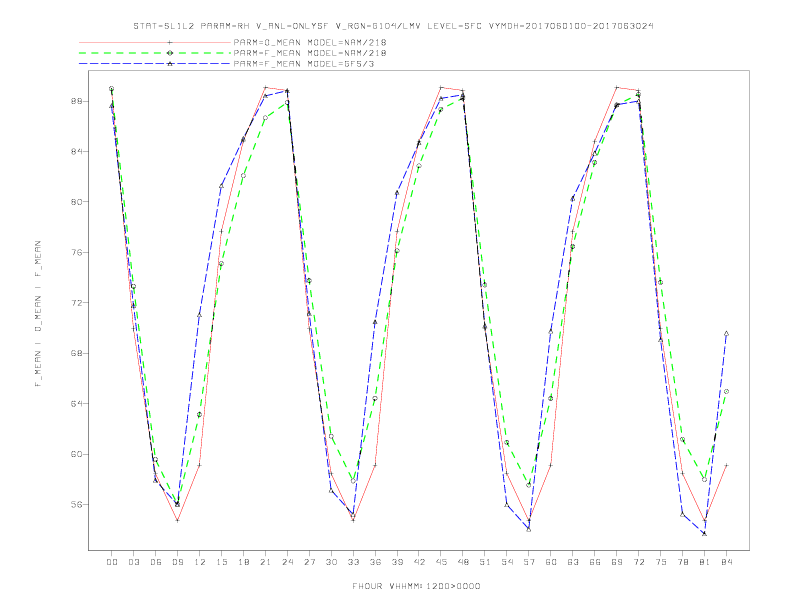Click the vertical axis title F_MEAN | O_MEAN | F_MEAN

38,314
